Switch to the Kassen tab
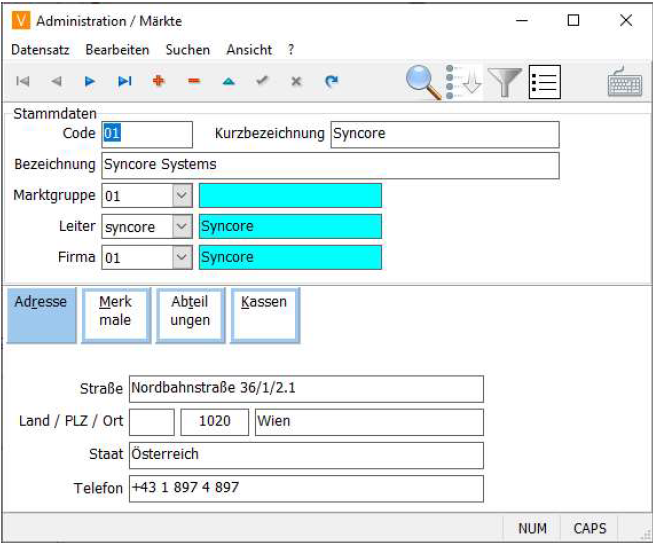This screenshot has width=653, height=543. 264,314
